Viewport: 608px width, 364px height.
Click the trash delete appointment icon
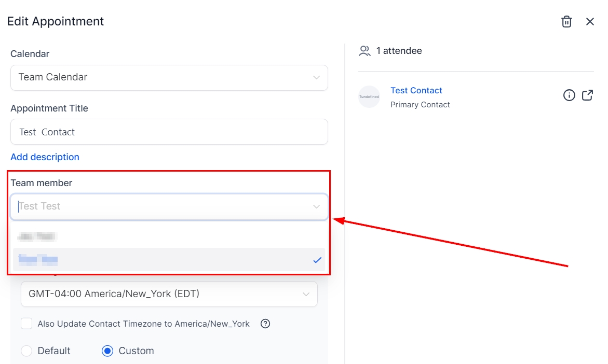[x=566, y=22]
